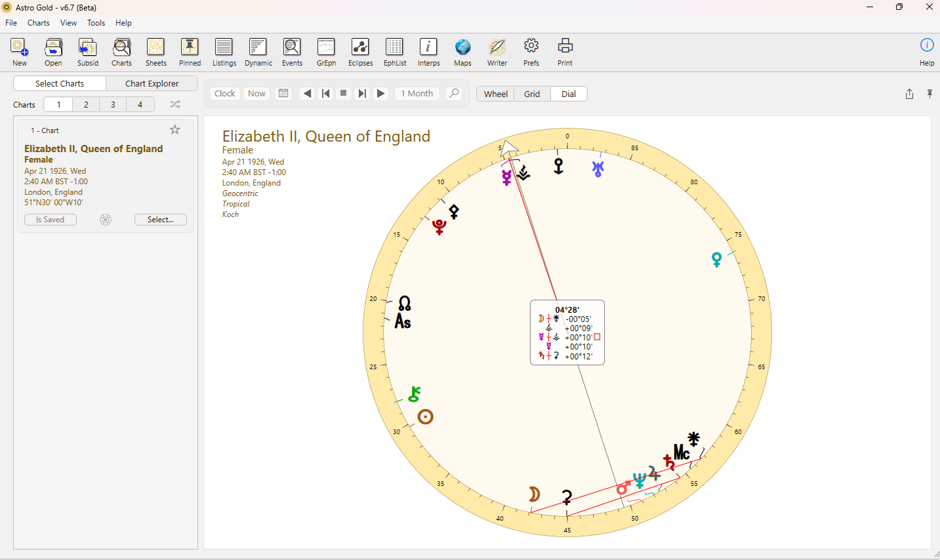This screenshot has height=560, width=940.
Task: Click the pin icon at top right
Action: (930, 94)
